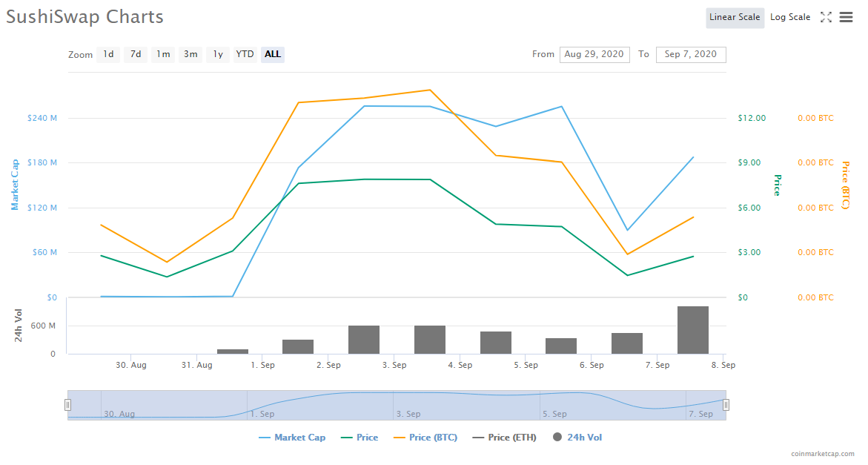Image resolution: width=868 pixels, height=465 pixels.
Task: Click the vertical Market Cap axis title
Action: pyautogui.click(x=15, y=185)
